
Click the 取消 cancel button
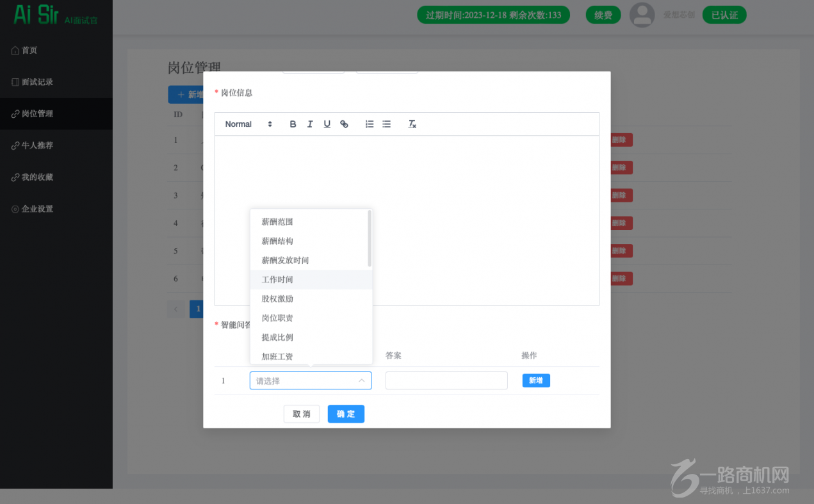(x=302, y=414)
